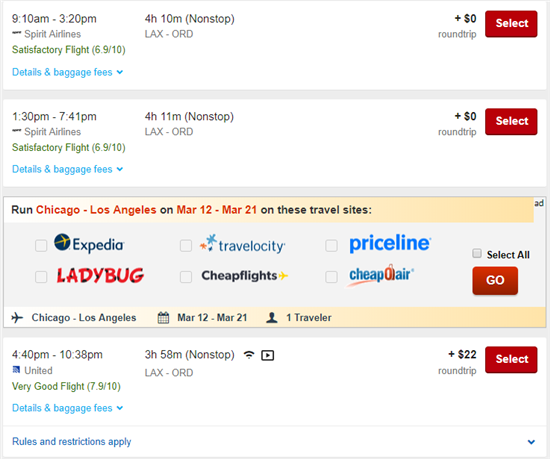Image resolution: width=550 pixels, height=459 pixels.
Task: Open Rules and restrictions apply link
Action: (x=72, y=441)
